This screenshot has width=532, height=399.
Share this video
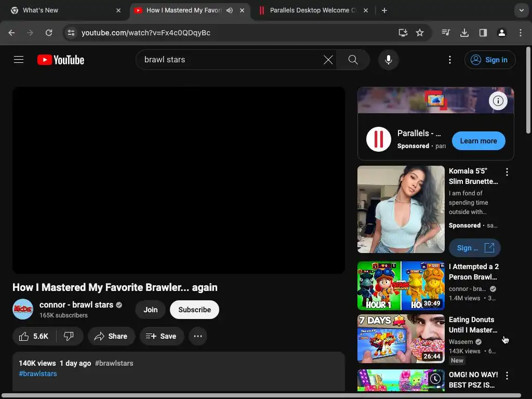111,336
